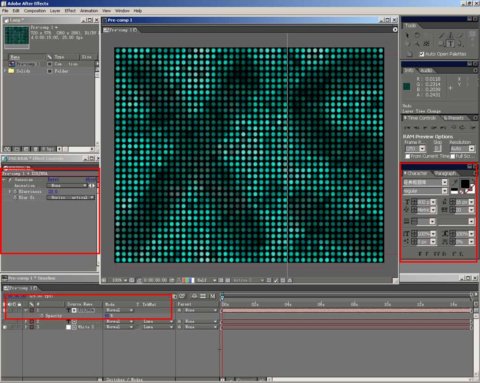
Task: Expand the Blurriness property twirl arrow
Action: point(10,192)
